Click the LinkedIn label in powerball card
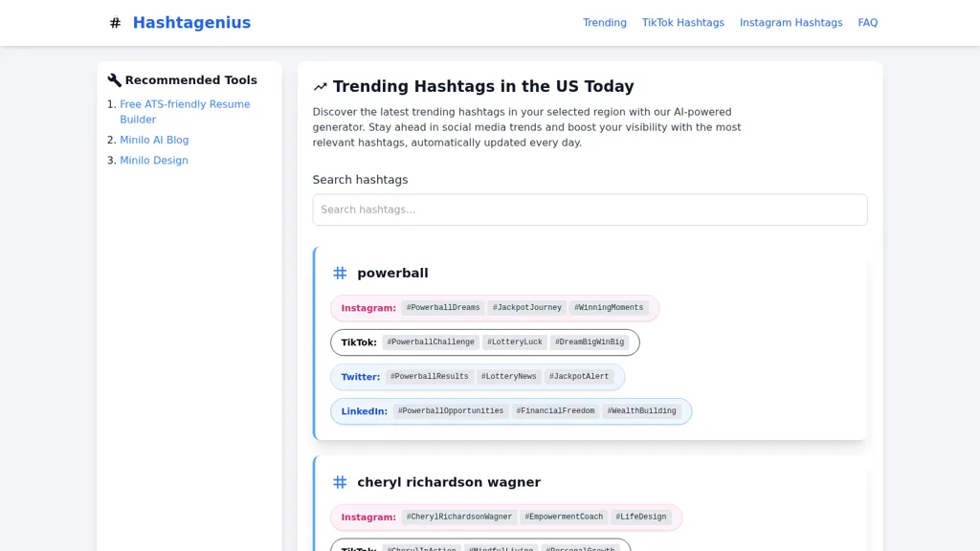This screenshot has height=551, width=980. tap(365, 411)
